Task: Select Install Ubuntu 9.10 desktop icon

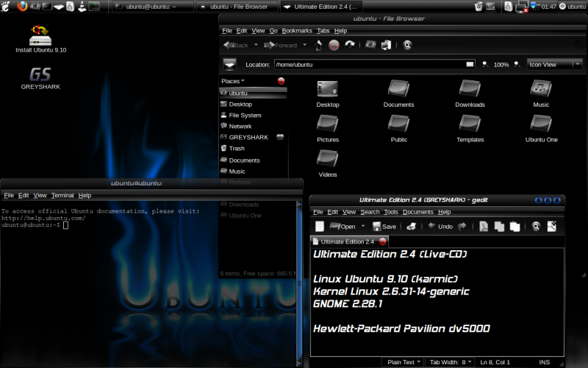Action: (x=41, y=39)
